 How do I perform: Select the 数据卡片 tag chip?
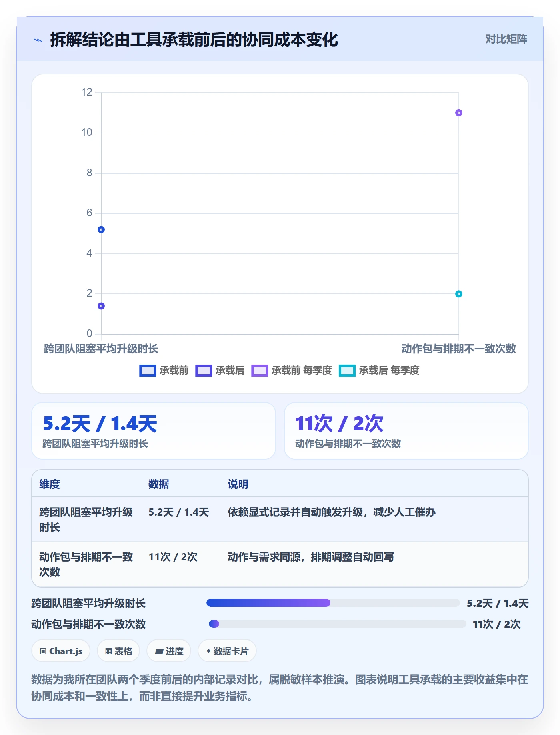coord(227,651)
